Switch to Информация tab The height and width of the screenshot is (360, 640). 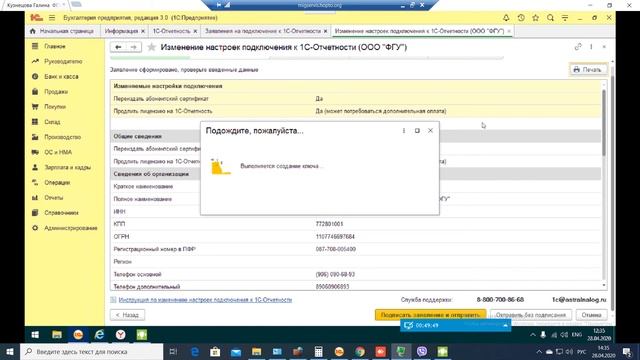click(x=121, y=31)
